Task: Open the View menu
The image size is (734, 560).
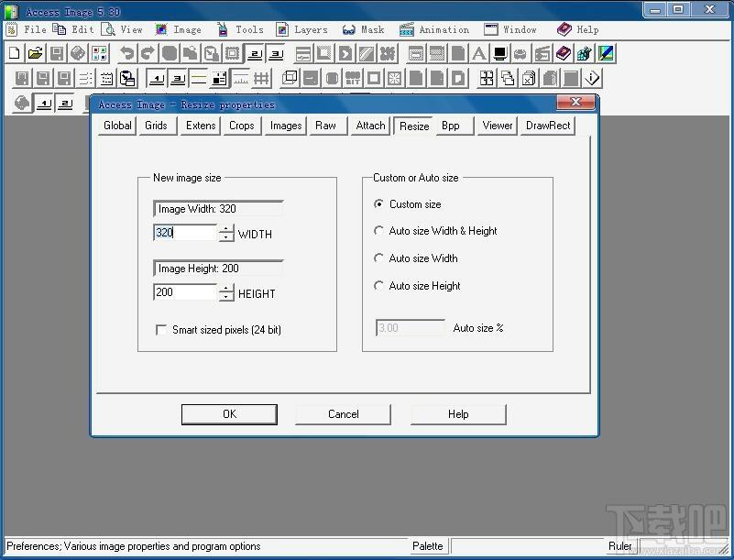Action: click(132, 29)
